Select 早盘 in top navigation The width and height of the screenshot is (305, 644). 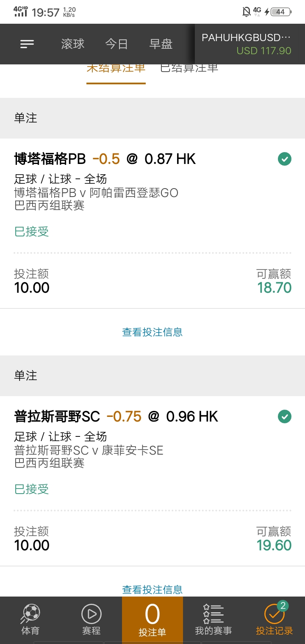tap(161, 44)
